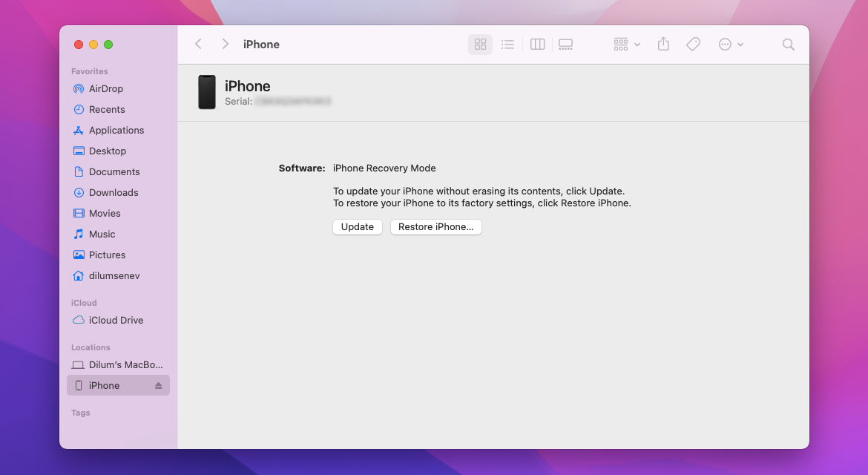868x475 pixels.
Task: Switch to column view
Action: tap(536, 44)
